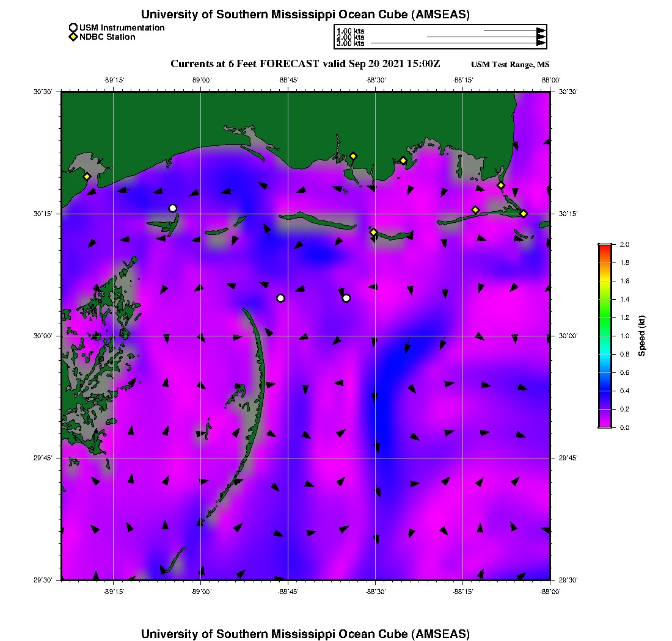Click the bottom University of Southern Mississippi title

305,634
